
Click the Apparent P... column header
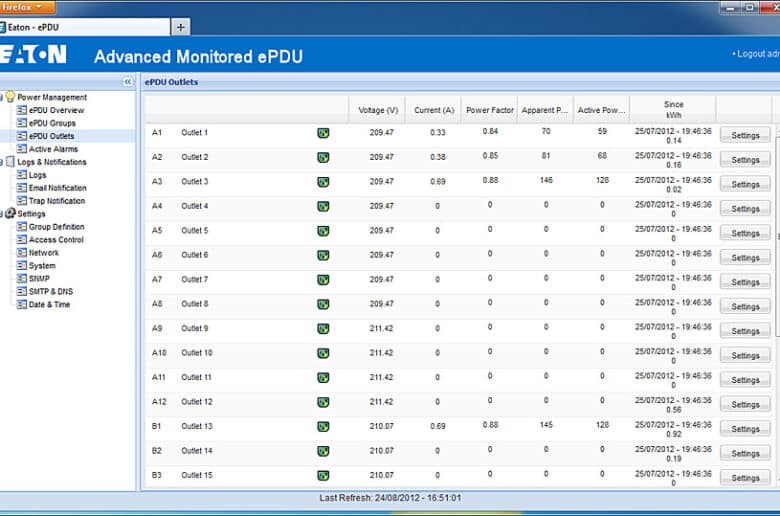(545, 110)
